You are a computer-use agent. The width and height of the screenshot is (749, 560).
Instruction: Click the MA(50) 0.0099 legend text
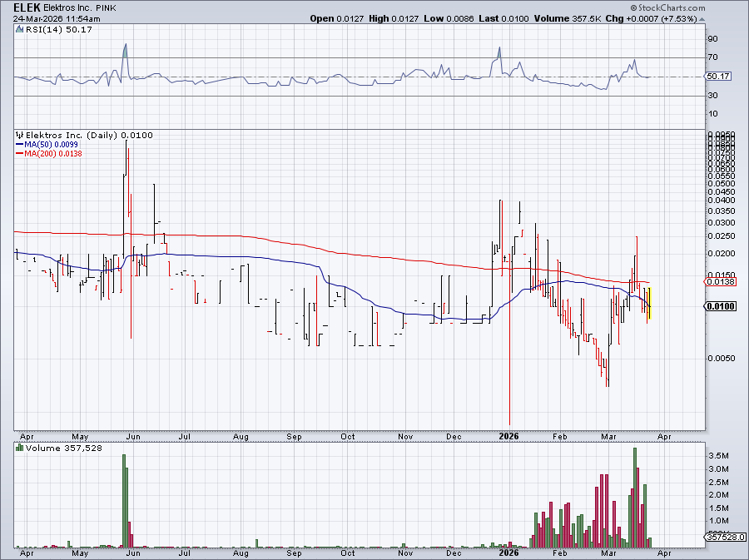(x=51, y=144)
